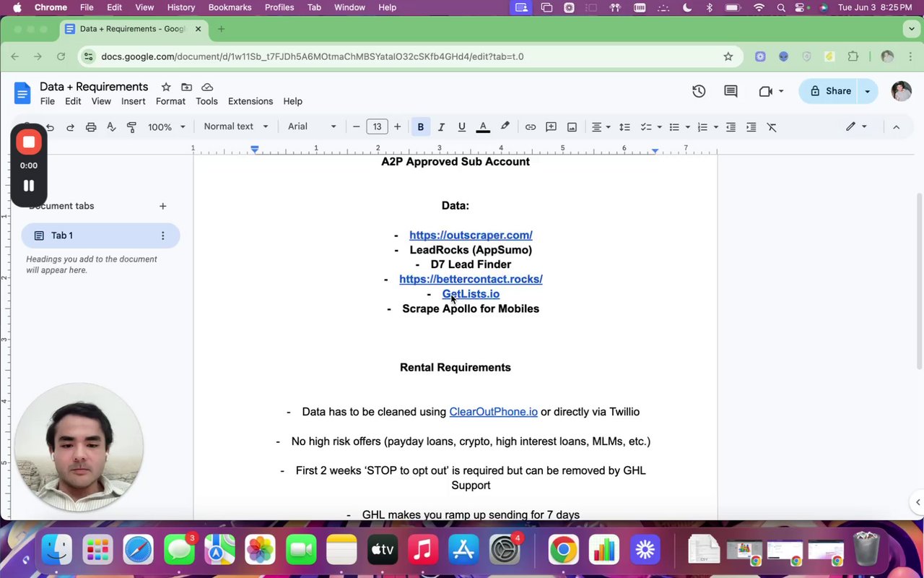Increase the paragraph indent
Screen dimensions: 924x578
[x=751, y=127]
